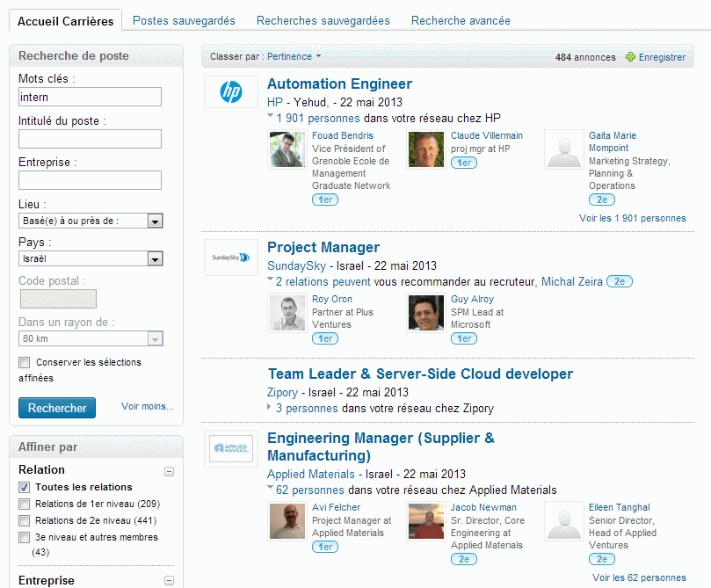
Task: Click the SundaySky company logo
Action: click(231, 258)
